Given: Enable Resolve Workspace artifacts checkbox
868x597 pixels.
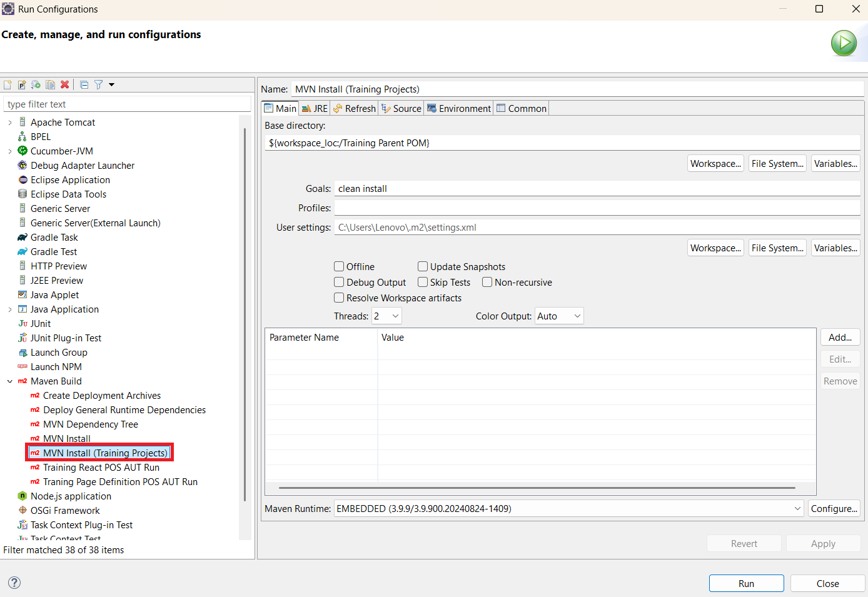Looking at the screenshot, I should point(339,298).
